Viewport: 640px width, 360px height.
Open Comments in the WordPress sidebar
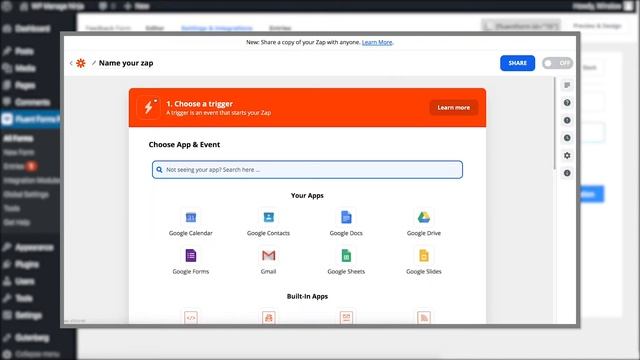[x=33, y=102]
